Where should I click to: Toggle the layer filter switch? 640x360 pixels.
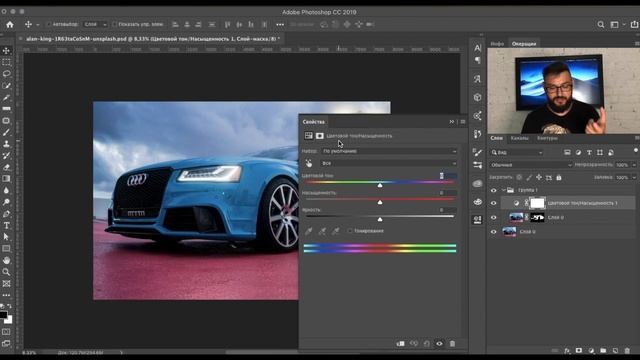pos(636,151)
